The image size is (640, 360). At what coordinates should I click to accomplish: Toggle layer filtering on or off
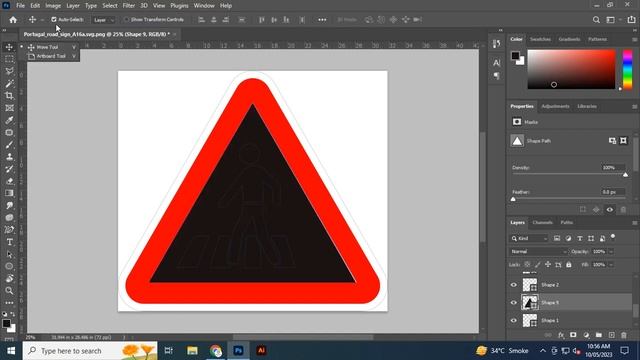(613, 237)
